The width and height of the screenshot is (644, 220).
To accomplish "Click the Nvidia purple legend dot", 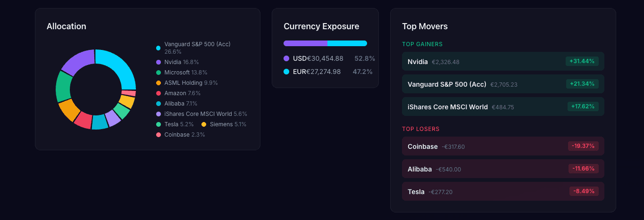I will tap(159, 62).
